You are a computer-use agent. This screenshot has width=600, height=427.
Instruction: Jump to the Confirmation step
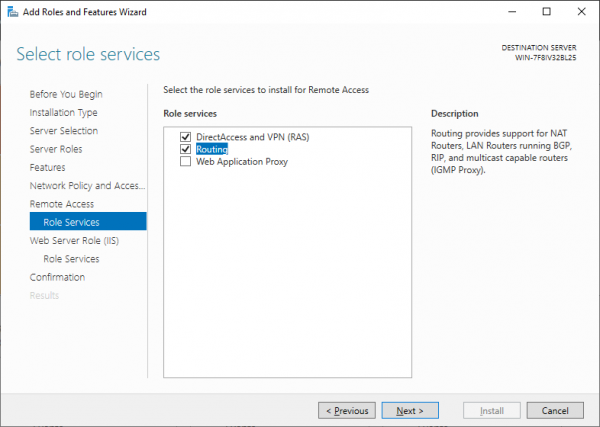tap(57, 277)
